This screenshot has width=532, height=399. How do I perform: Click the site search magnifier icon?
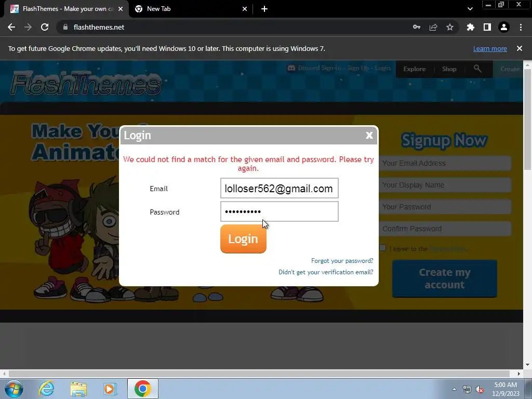coord(477,69)
